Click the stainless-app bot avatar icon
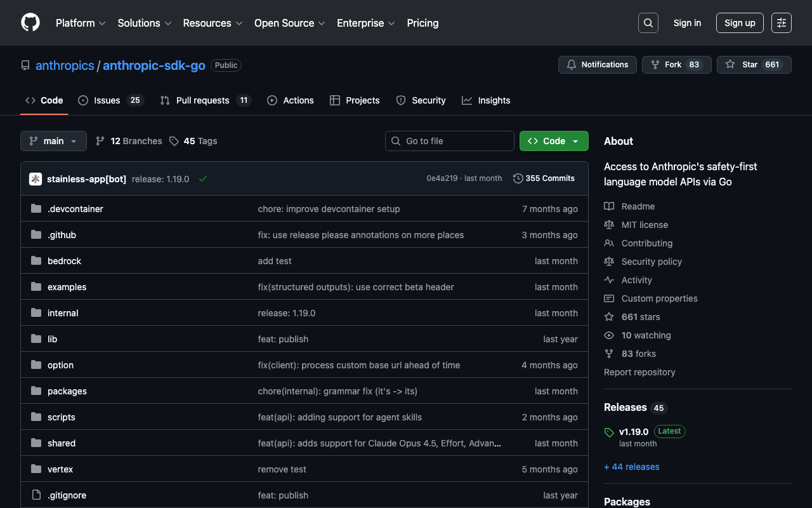 (36, 179)
